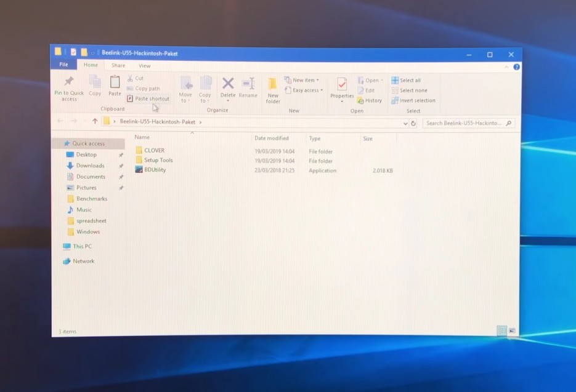
Task: Click the Refresh button
Action: pos(413,123)
